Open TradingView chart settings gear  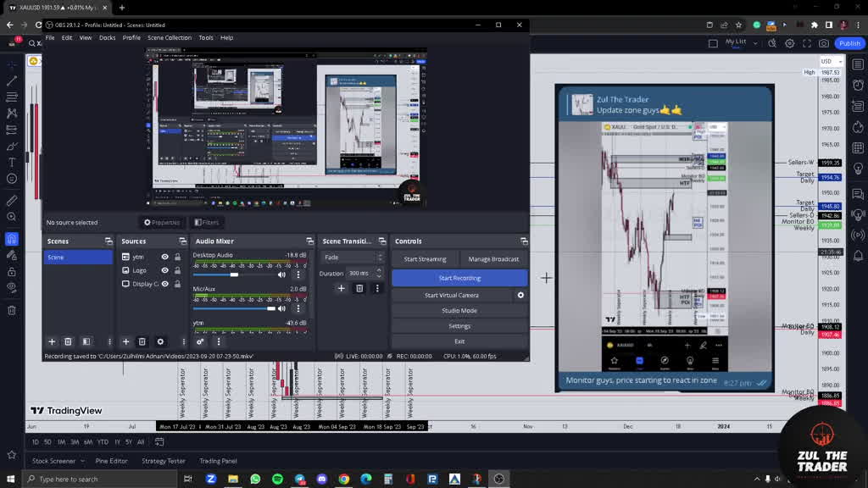click(x=790, y=43)
